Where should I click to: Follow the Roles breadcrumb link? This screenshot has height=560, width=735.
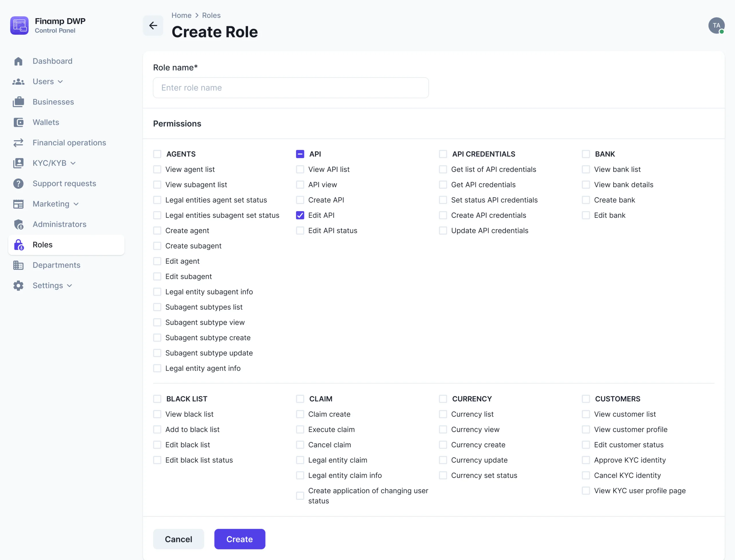click(x=211, y=15)
